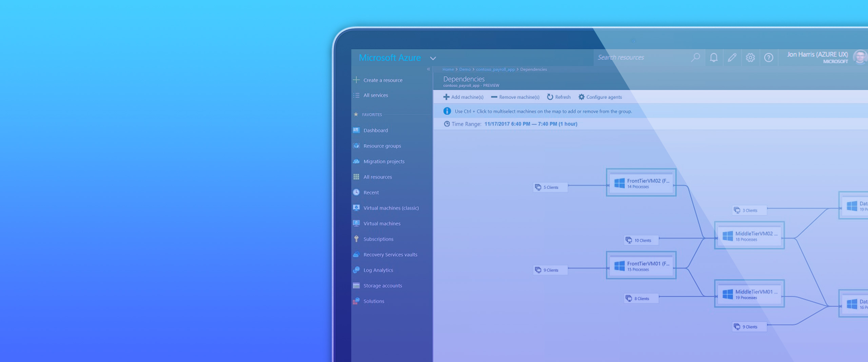Click the info icon in the banner

pyautogui.click(x=447, y=111)
